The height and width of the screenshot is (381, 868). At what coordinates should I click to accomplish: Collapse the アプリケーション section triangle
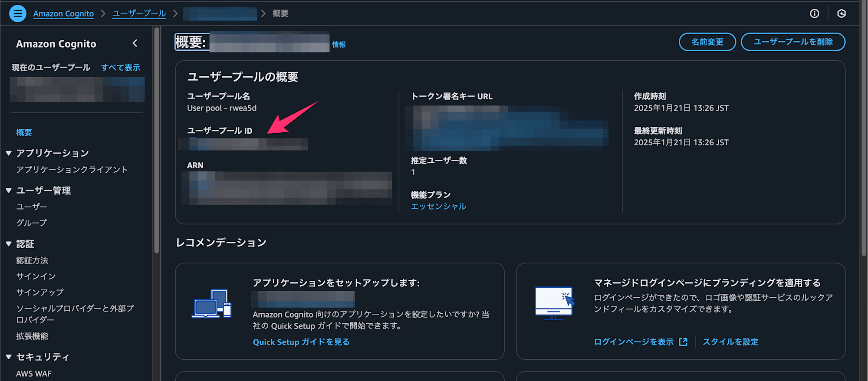pyautogui.click(x=9, y=153)
